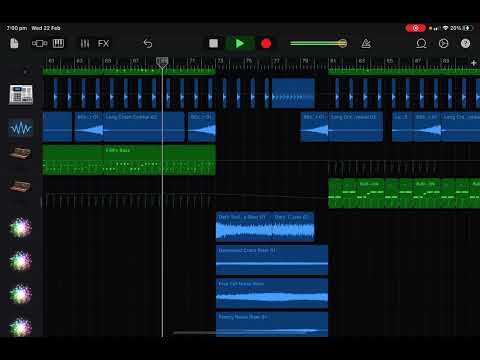
Task: Tap the Wi-Fi status icon
Action: point(445,28)
